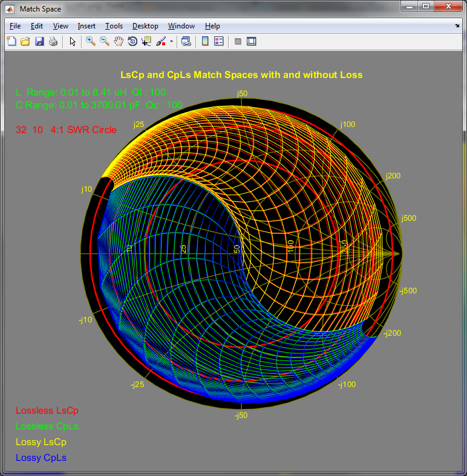Click the 'j25' reactance label
Viewport: 467px width, 476px height.
(x=139, y=125)
